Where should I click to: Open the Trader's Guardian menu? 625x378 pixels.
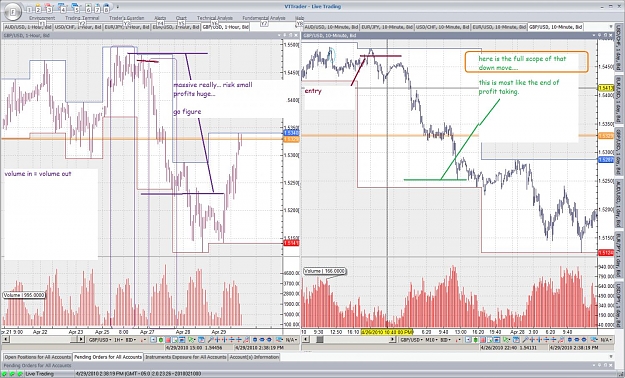tap(126, 18)
